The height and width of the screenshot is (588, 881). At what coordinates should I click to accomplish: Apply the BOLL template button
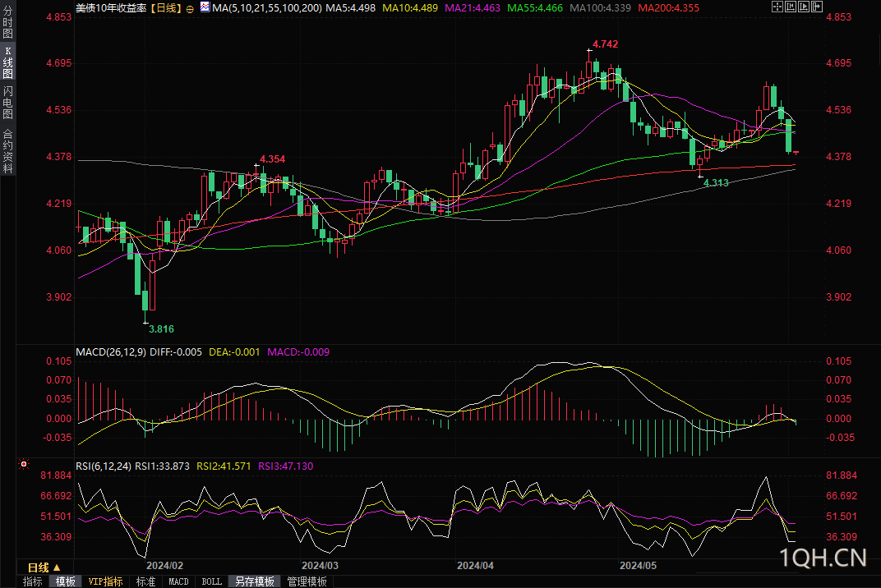click(x=212, y=581)
